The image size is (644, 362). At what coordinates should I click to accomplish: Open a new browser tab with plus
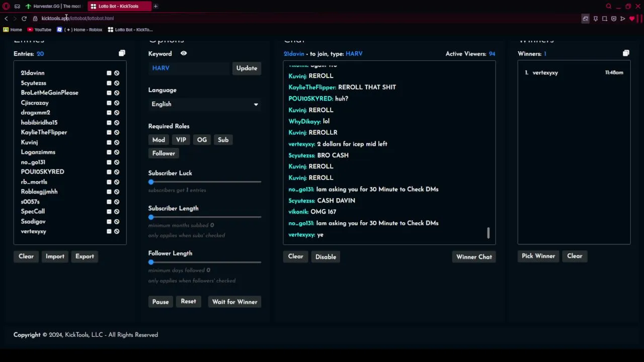[x=155, y=6]
